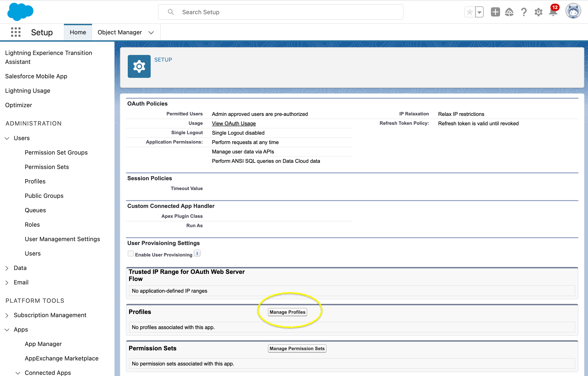Open the favorites list dropdown arrow
This screenshot has height=376, width=588.
click(479, 12)
